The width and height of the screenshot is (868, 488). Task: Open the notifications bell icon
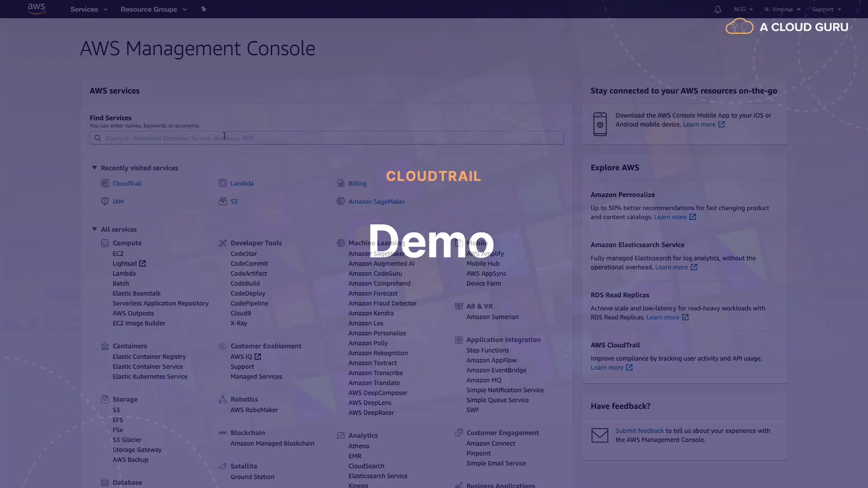717,9
